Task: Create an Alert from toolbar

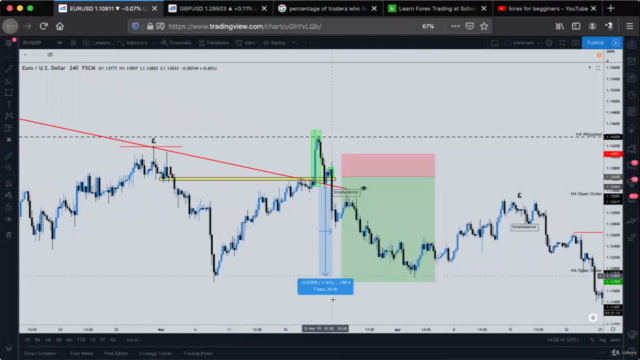Action: pos(246,43)
